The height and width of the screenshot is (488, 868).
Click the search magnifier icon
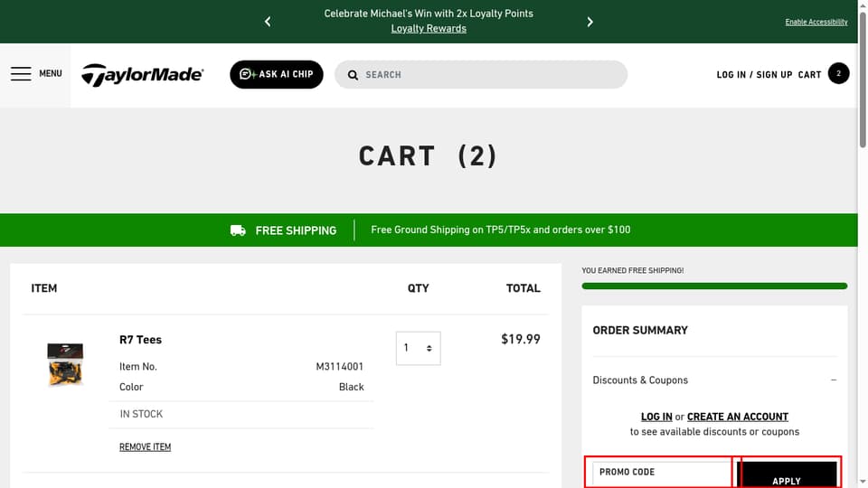point(353,75)
